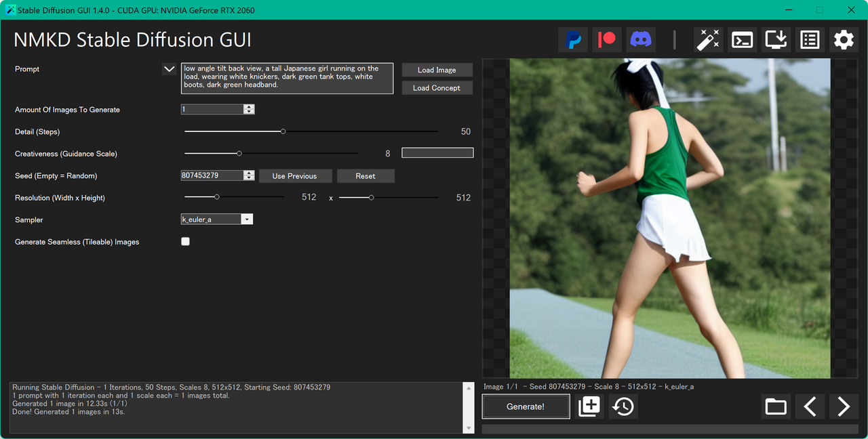Screen dimensions: 868x439
Task: Increase seed value with the stepper
Action: pos(249,172)
